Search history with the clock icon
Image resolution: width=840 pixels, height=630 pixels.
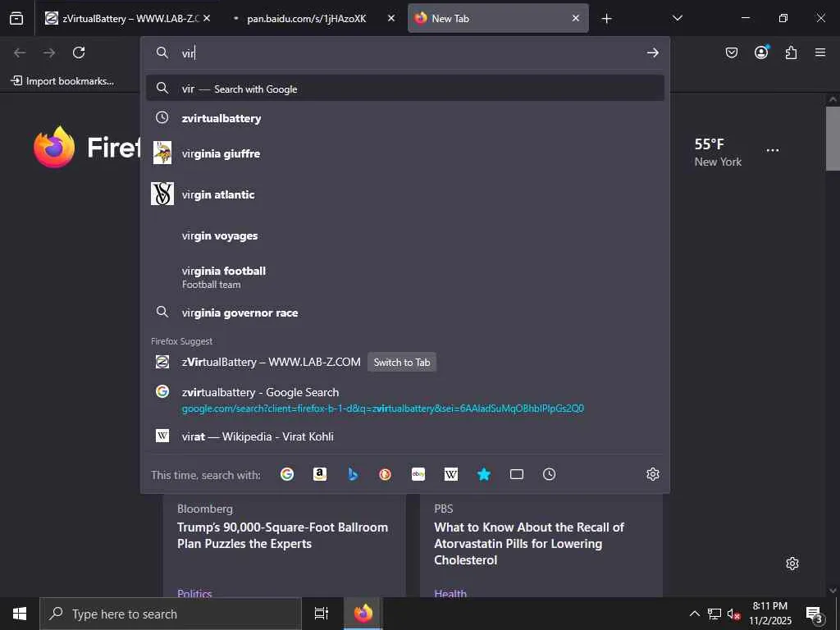pos(549,474)
